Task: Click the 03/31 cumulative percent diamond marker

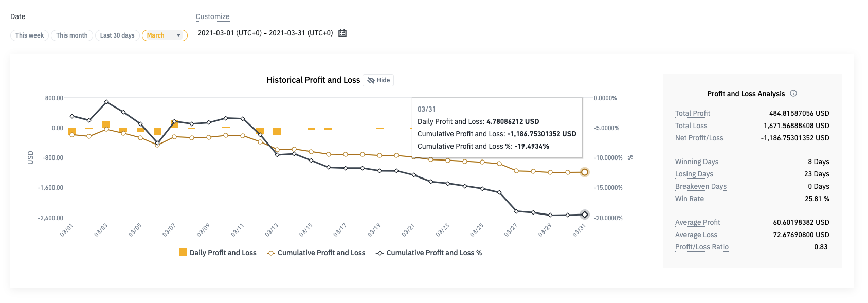Action: point(585,215)
